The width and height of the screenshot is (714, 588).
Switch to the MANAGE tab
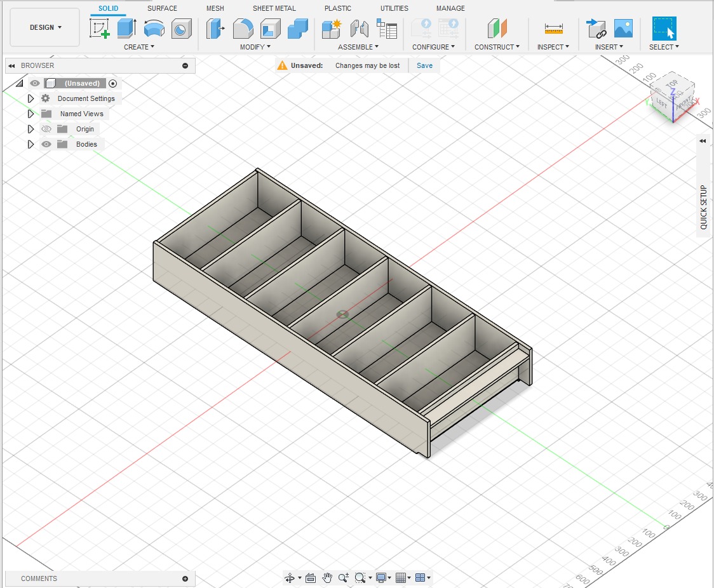pyautogui.click(x=450, y=8)
